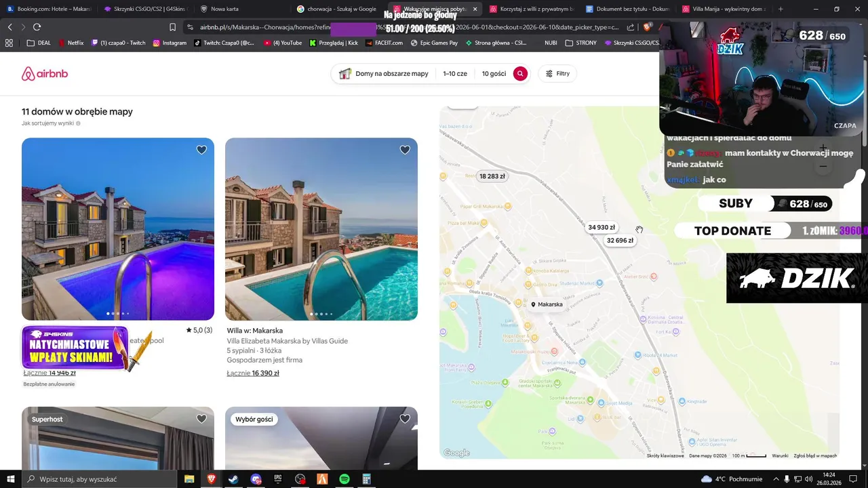Image resolution: width=868 pixels, height=488 pixels.
Task: Click the share icon in the address bar
Action: coord(631,27)
